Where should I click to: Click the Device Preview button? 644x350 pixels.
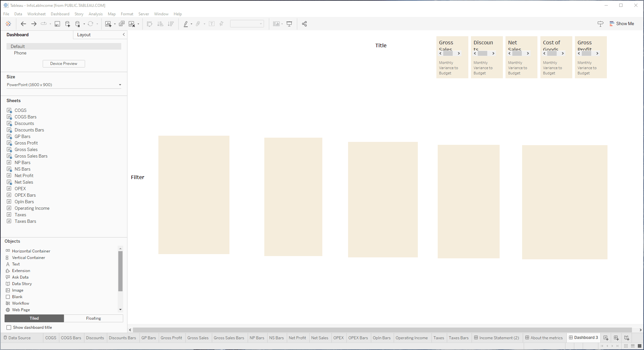[x=64, y=64]
